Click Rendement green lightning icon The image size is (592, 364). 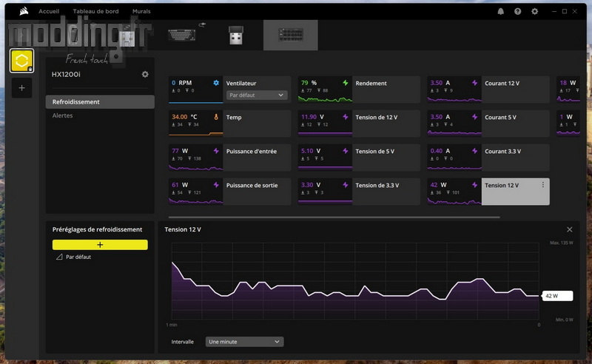click(345, 83)
